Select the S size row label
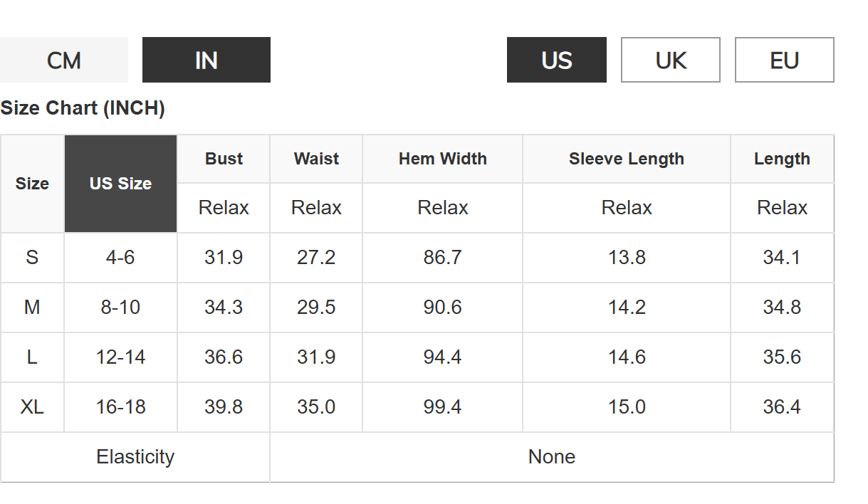The image size is (868, 504). tap(32, 257)
